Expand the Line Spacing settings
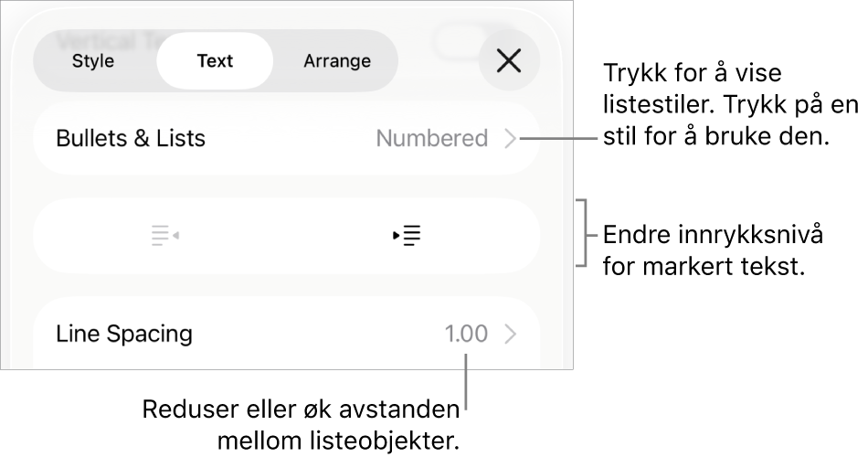This screenshot has width=868, height=457. coord(124,335)
